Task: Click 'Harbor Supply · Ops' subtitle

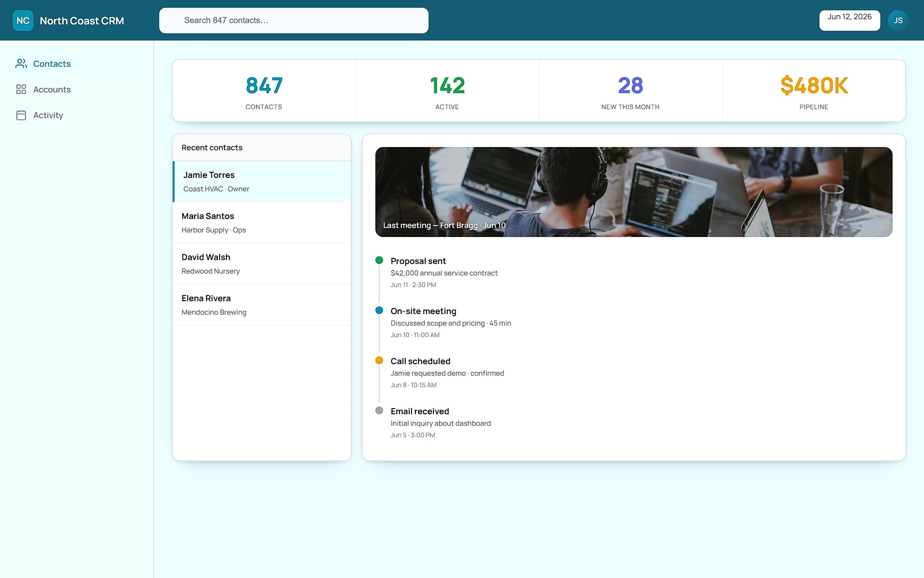Action: [213, 230]
